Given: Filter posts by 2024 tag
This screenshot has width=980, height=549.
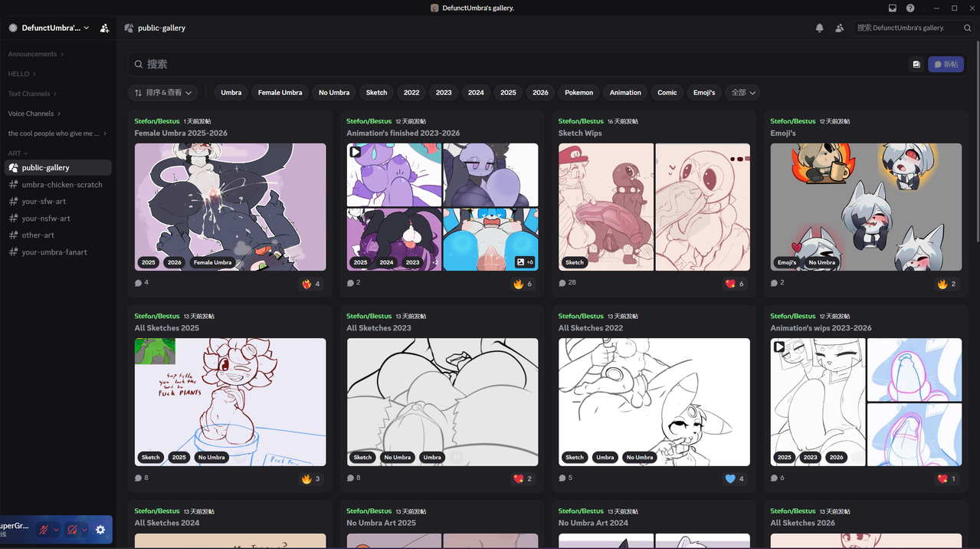Looking at the screenshot, I should click(476, 93).
